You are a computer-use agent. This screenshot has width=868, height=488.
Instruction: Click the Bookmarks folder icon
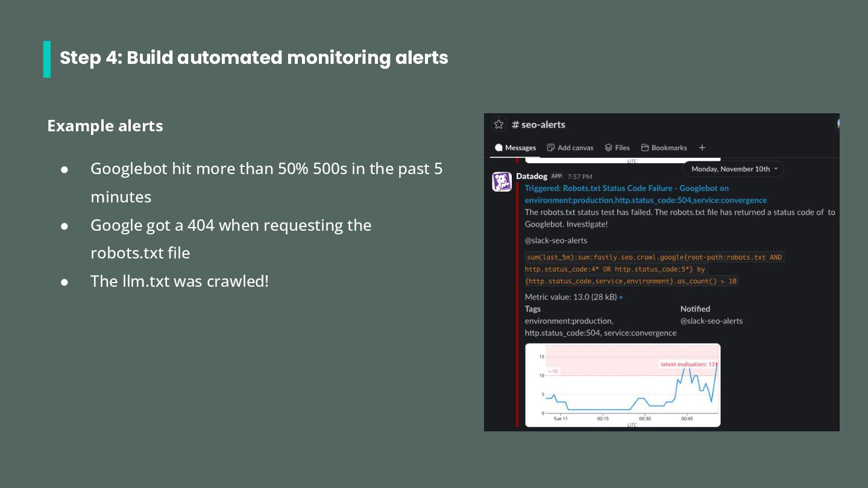[x=644, y=148]
